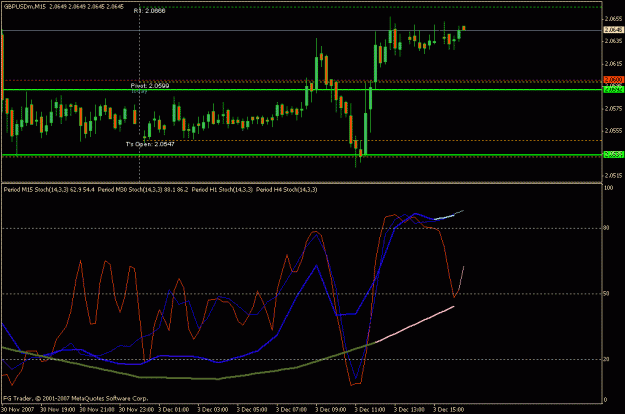The image size is (625, 414).
Task: Click the stochastic scale value 100
Action: [608, 187]
